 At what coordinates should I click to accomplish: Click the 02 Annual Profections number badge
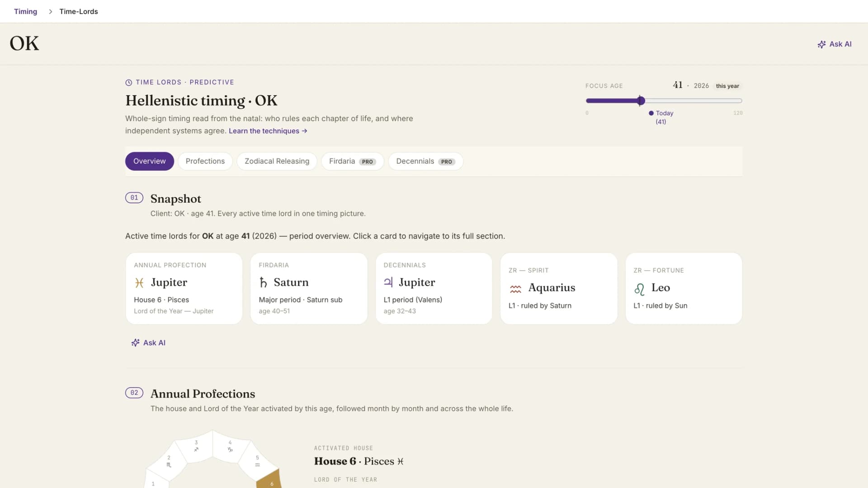134,393
